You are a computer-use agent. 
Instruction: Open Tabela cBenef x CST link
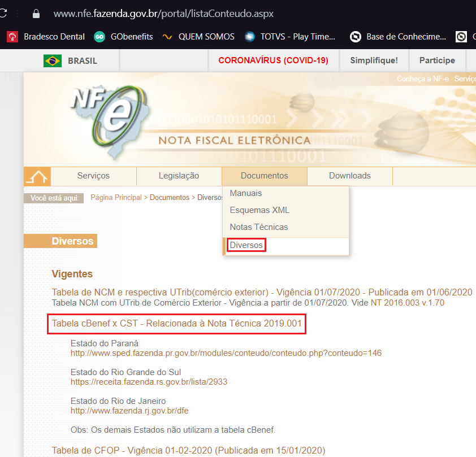coord(177,324)
